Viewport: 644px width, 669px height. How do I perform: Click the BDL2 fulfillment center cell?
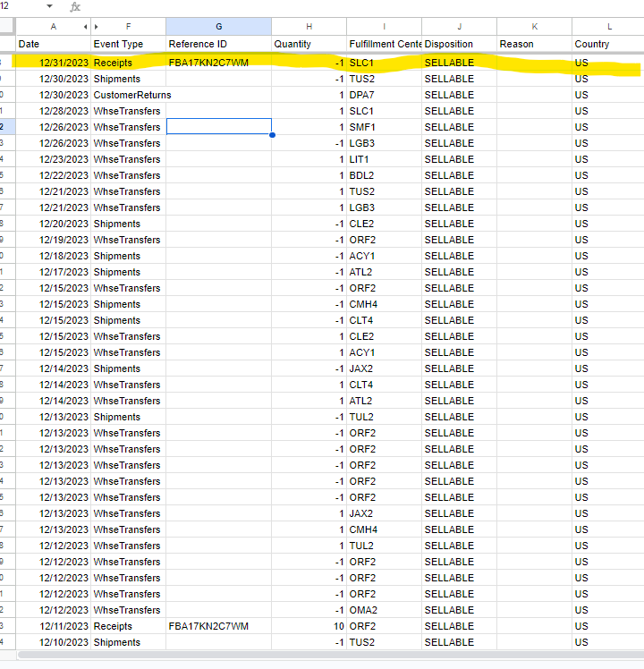[x=384, y=175]
